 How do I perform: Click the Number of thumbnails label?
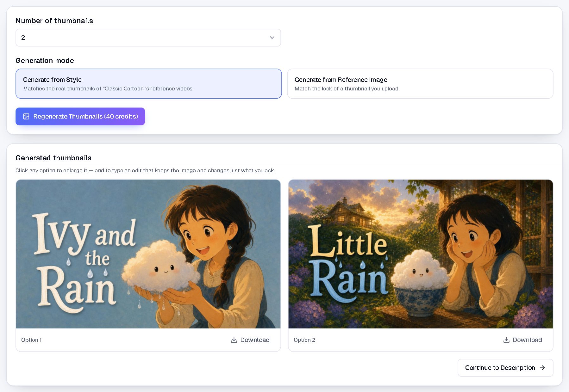pos(54,21)
